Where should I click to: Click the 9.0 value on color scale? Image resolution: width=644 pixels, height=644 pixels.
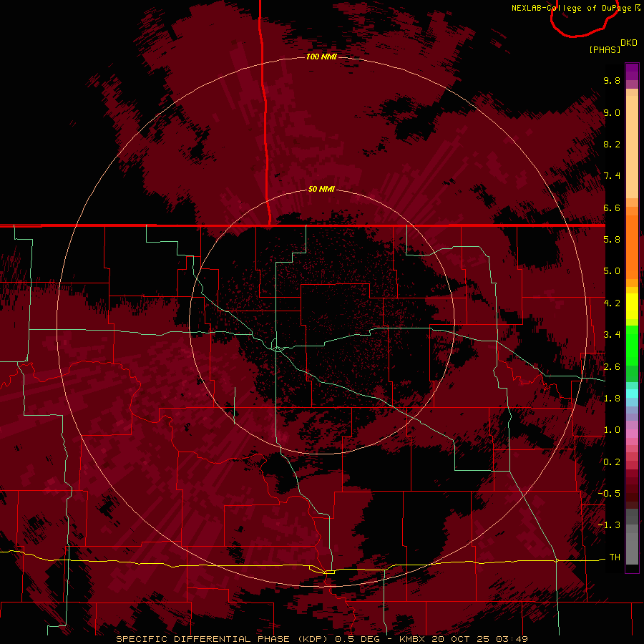click(612, 112)
